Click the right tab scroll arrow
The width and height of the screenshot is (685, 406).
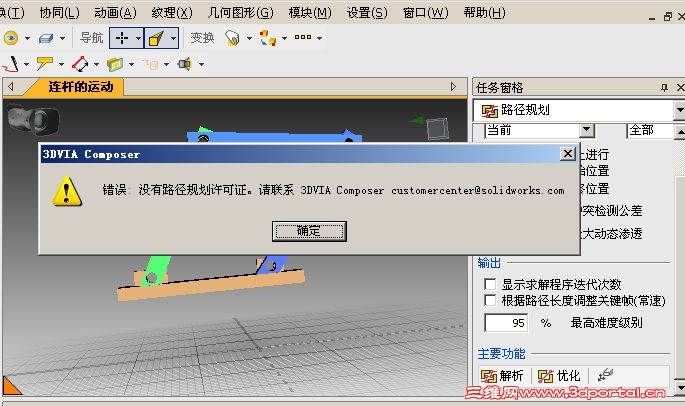point(453,87)
